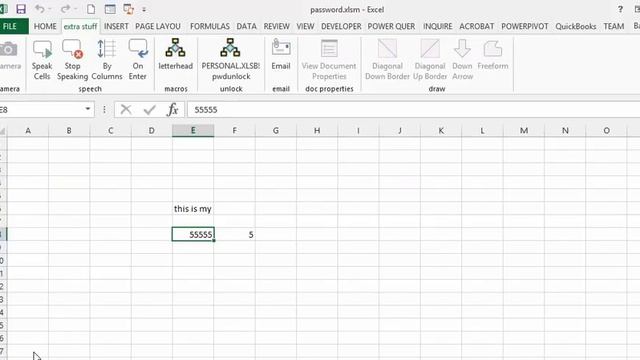Confirm entry with the checkmark
The width and height of the screenshot is (640, 360).
click(149, 109)
